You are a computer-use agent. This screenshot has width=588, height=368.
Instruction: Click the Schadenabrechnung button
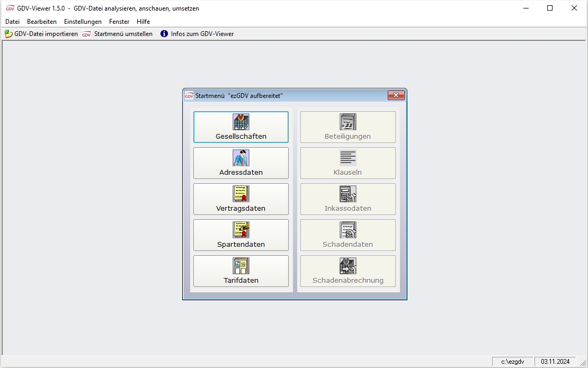(348, 271)
